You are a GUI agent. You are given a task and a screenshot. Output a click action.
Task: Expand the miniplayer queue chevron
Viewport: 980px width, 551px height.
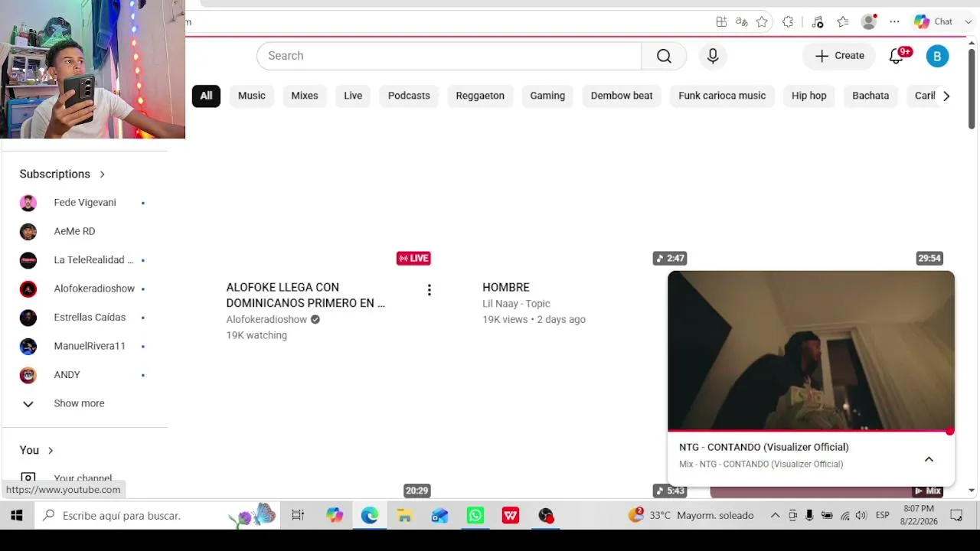click(x=929, y=459)
